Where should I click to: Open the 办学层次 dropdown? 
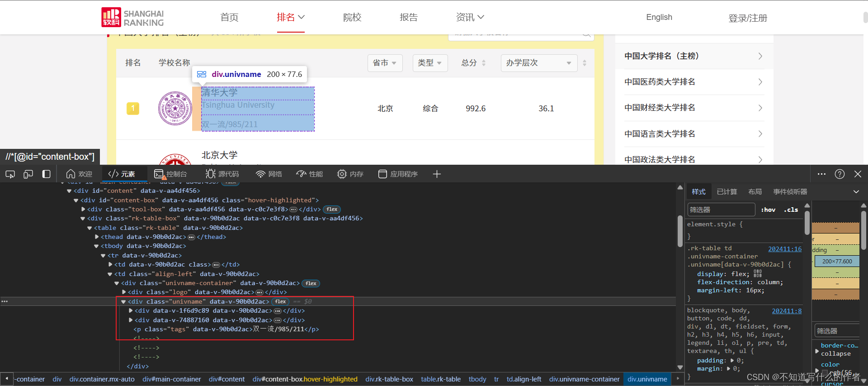(x=539, y=63)
